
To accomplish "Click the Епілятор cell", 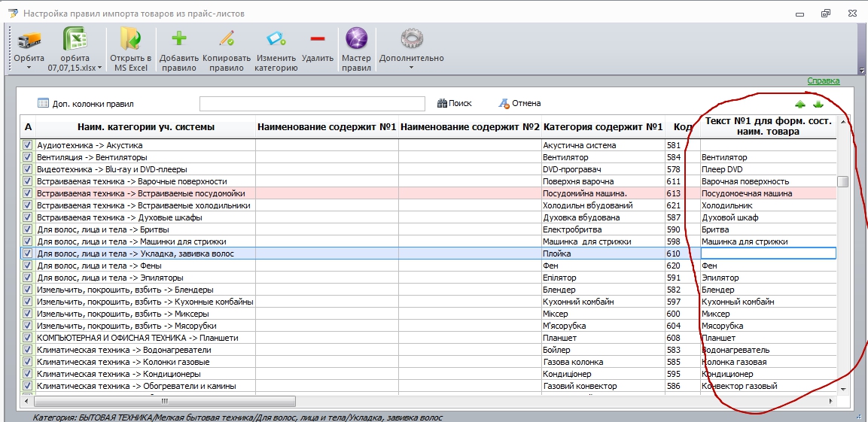I will click(x=603, y=278).
